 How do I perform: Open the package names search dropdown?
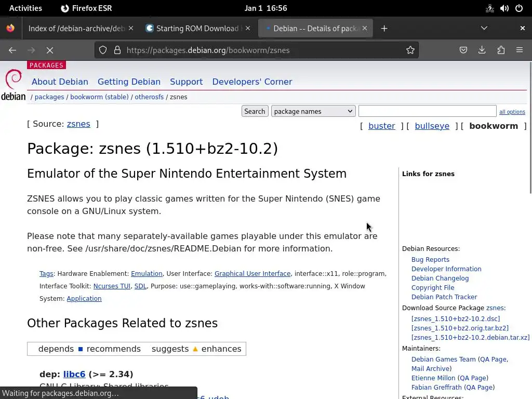313,111
